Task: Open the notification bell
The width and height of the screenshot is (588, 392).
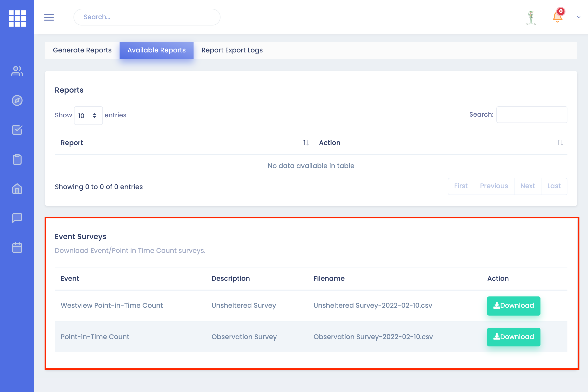Action: 558,17
